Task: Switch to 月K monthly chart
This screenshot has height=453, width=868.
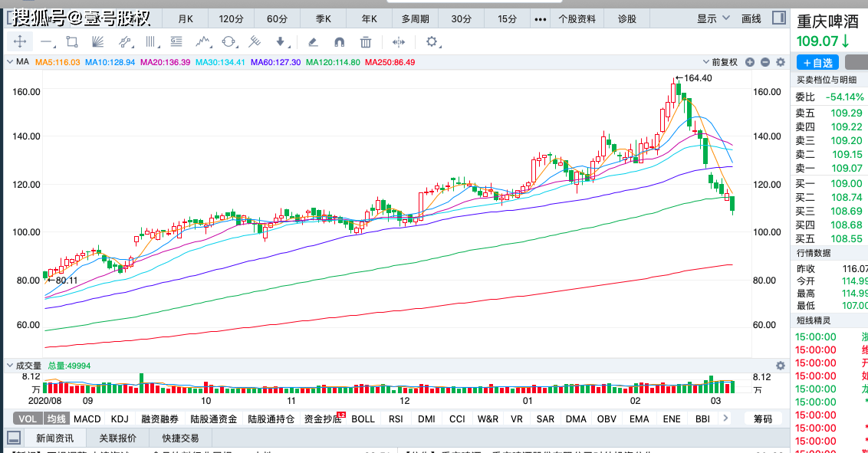Action: tap(186, 19)
